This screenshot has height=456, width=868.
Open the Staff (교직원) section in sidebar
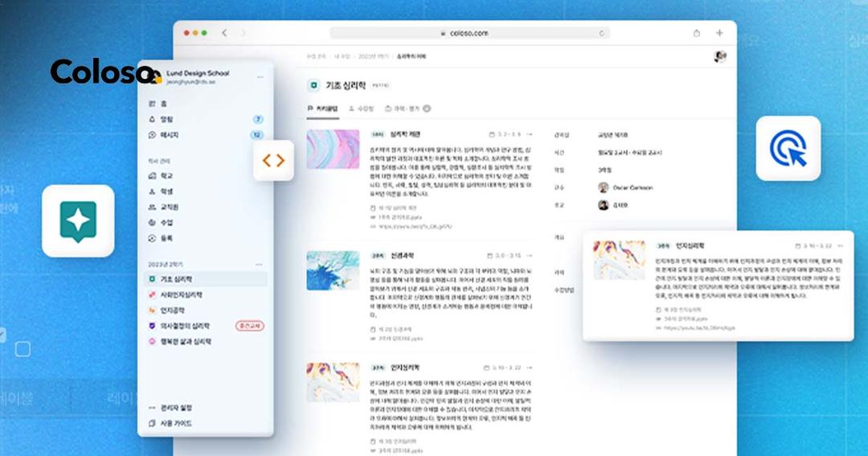[x=205, y=207]
